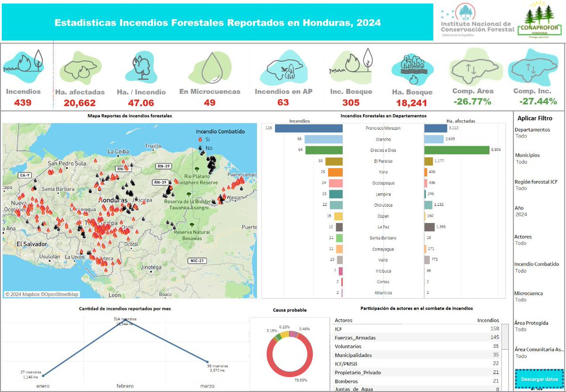Click the Copan department label

pyautogui.click(x=383, y=216)
